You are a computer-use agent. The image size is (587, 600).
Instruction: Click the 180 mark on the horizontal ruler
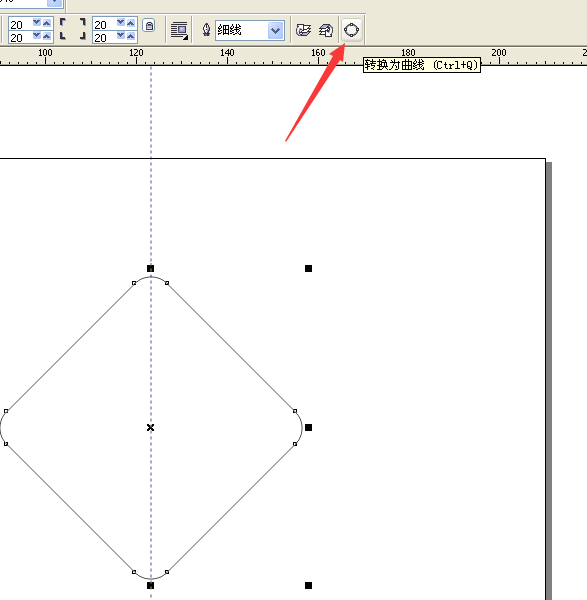click(x=408, y=53)
